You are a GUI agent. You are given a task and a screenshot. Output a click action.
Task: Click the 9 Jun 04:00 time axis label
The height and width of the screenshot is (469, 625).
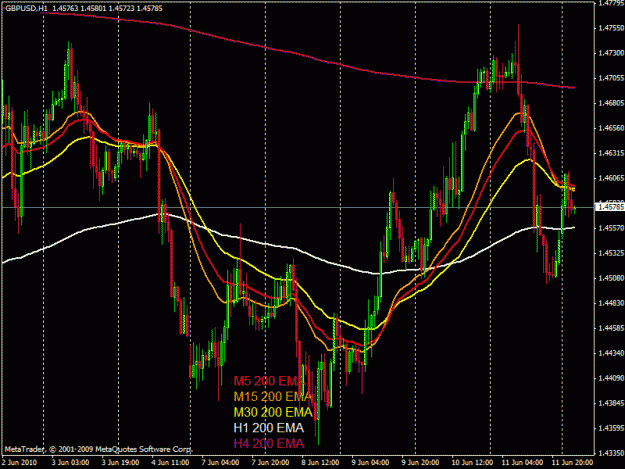pyautogui.click(x=370, y=463)
